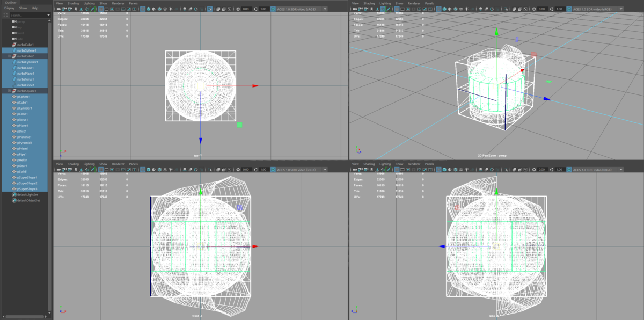Open the ACES 1.0 SDR-video color dropdown
This screenshot has width=644, height=320.
(x=325, y=8)
